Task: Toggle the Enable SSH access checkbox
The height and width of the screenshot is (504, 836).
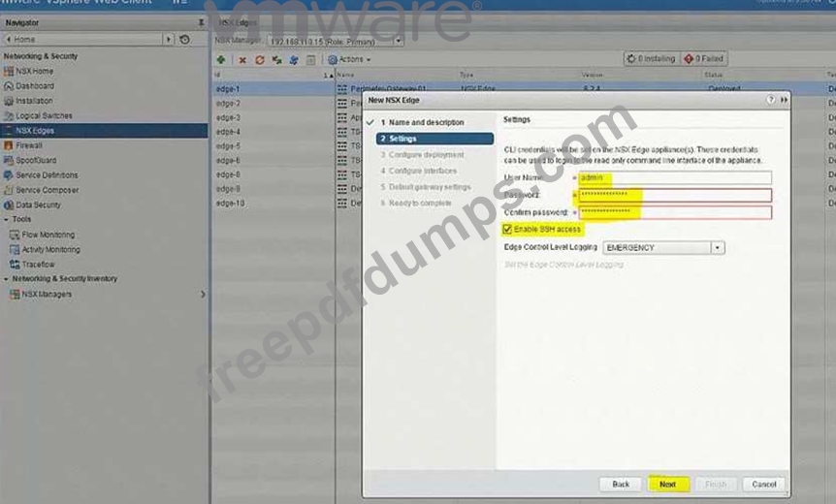Action: 507,229
